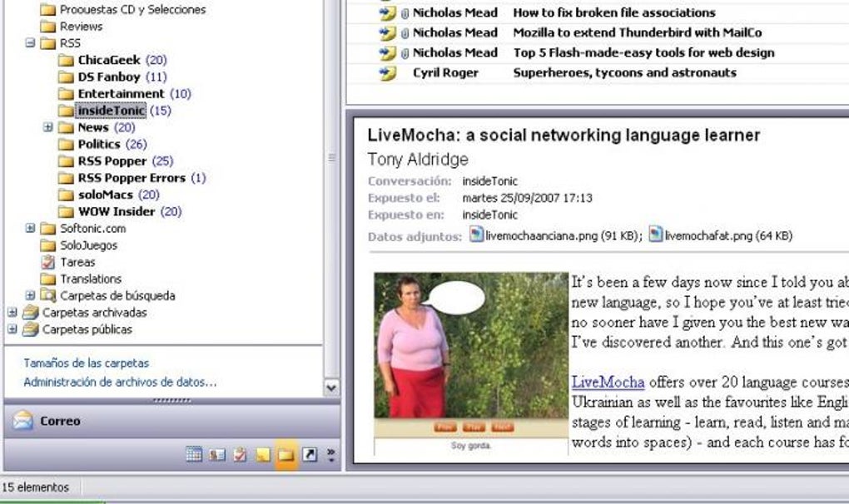
Task: Click sender name Tony Aldridge in header
Action: [x=418, y=160]
